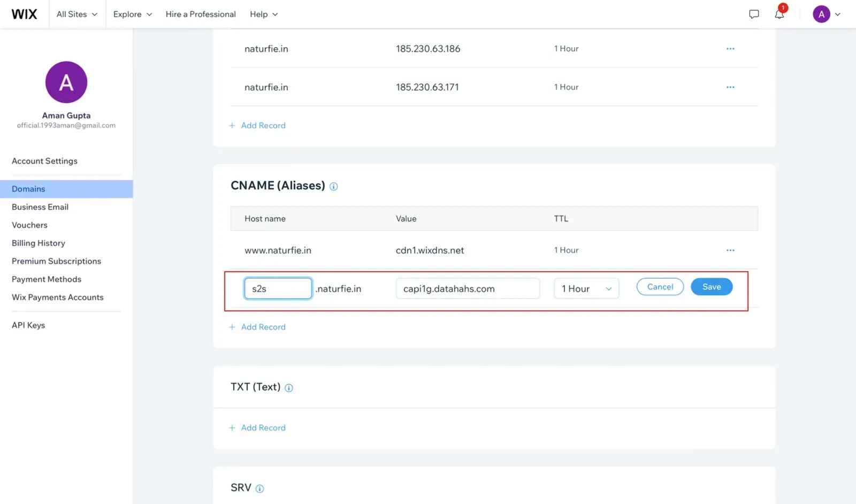The image size is (856, 504).
Task: Click the www.naturfie.in host name
Action: click(278, 250)
